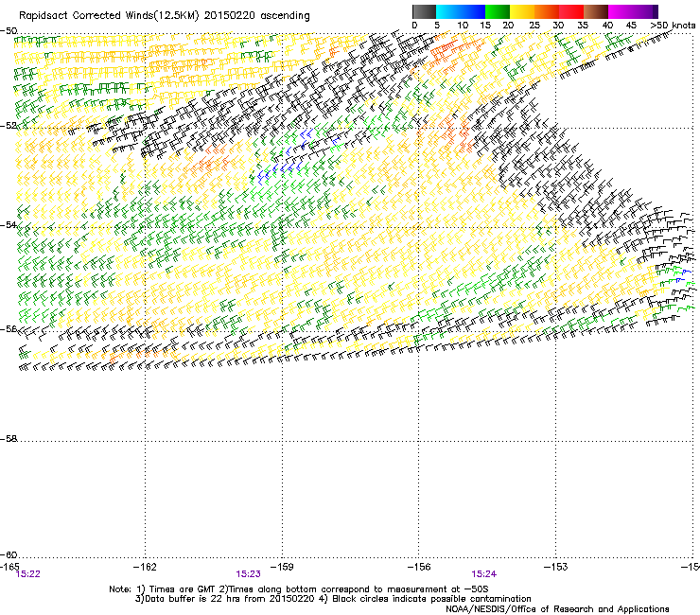This screenshot has height=615, width=700.
Task: Click the legend number 10
Action: coord(463,26)
